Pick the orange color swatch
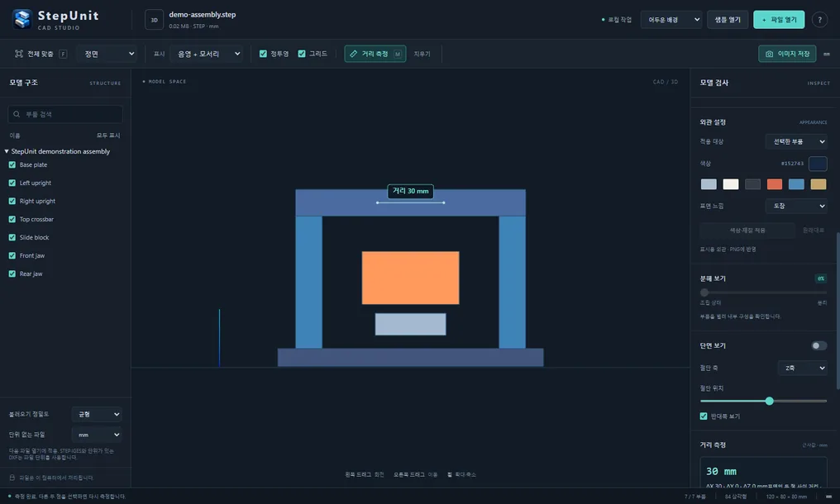 (774, 184)
